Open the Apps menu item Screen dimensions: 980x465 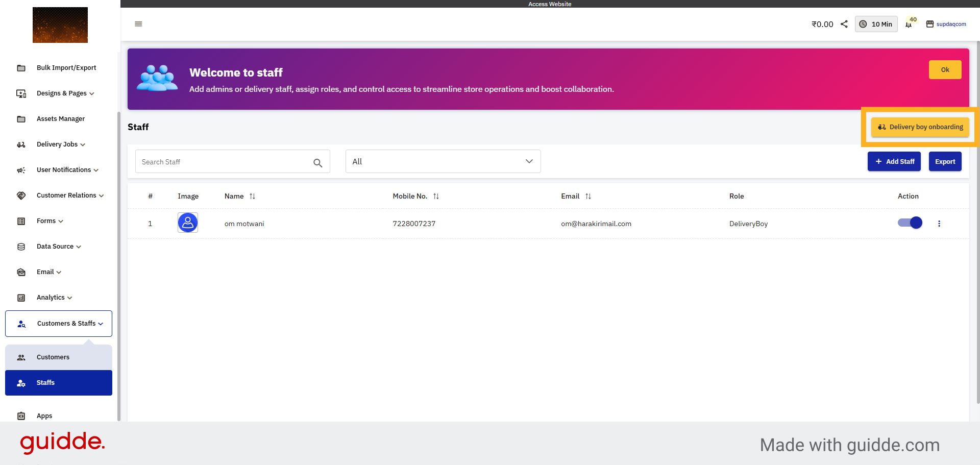44,416
